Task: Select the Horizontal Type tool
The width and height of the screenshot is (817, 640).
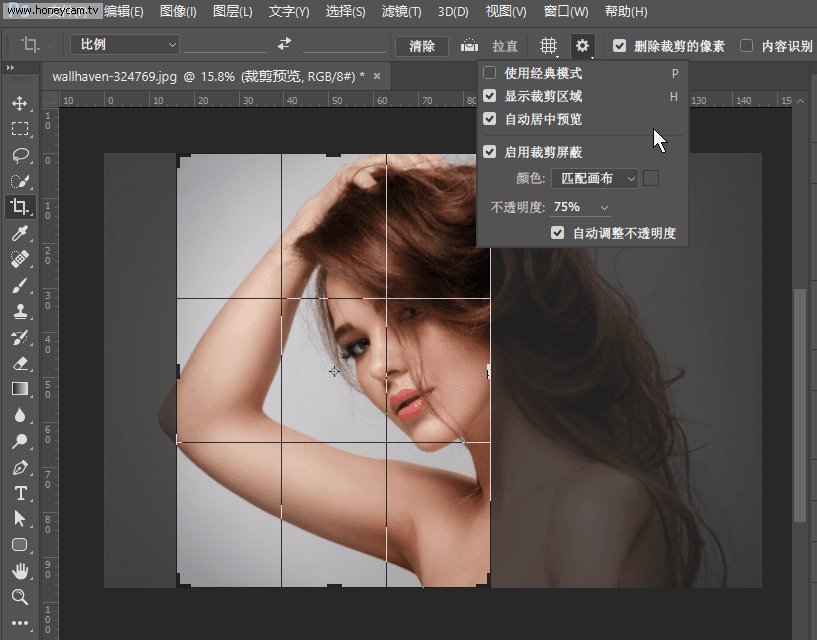Action: pos(20,493)
